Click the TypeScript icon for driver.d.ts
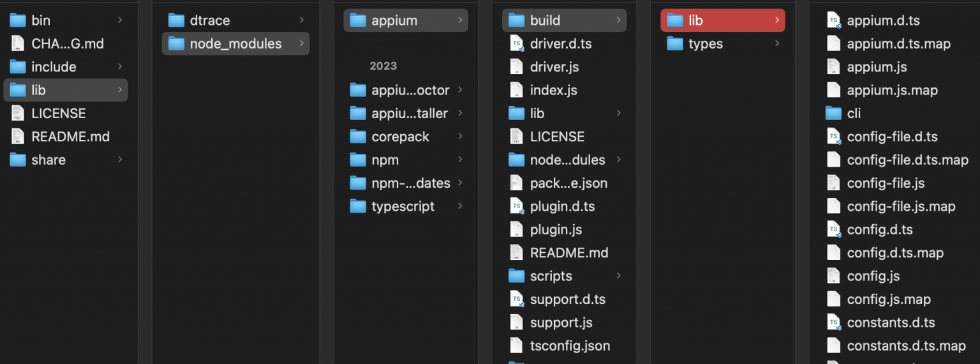 tap(516, 44)
